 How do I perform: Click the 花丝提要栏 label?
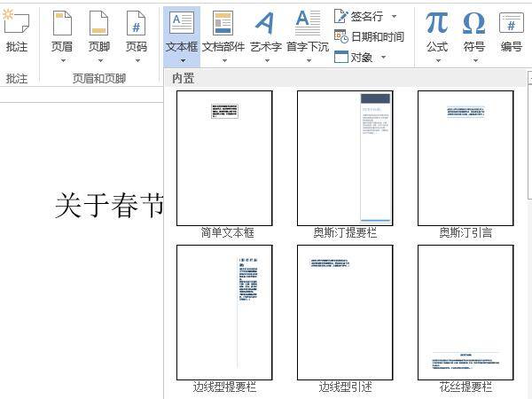[465, 387]
